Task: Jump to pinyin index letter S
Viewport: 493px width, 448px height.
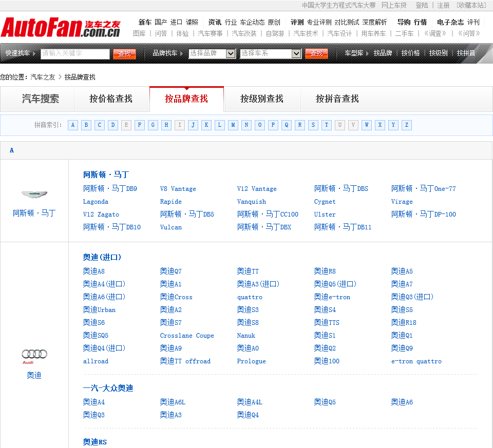Action: point(313,125)
